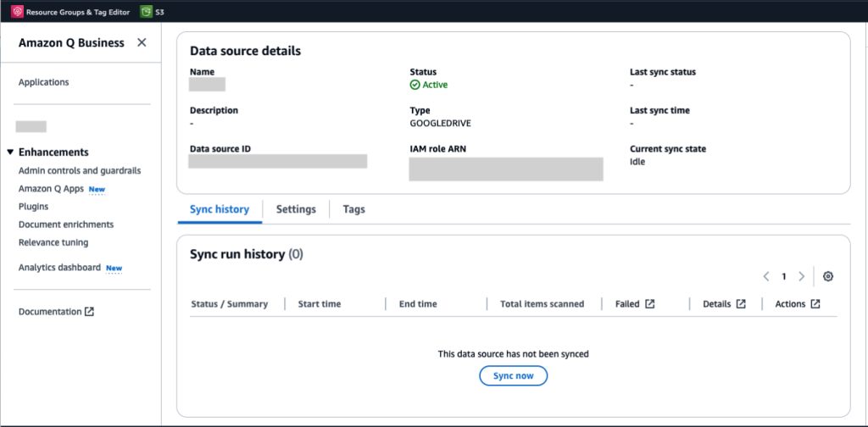Click the End time column header
Screen dimensions: 868x427
point(418,303)
